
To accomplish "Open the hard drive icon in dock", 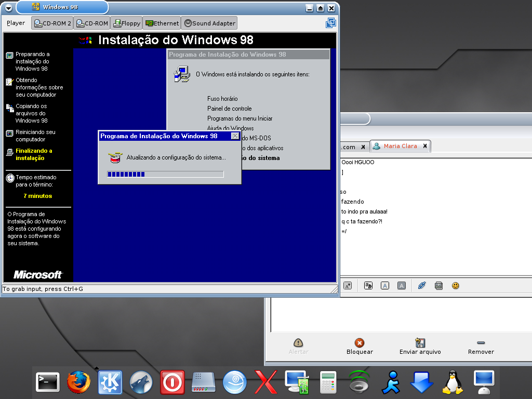I will point(203,382).
